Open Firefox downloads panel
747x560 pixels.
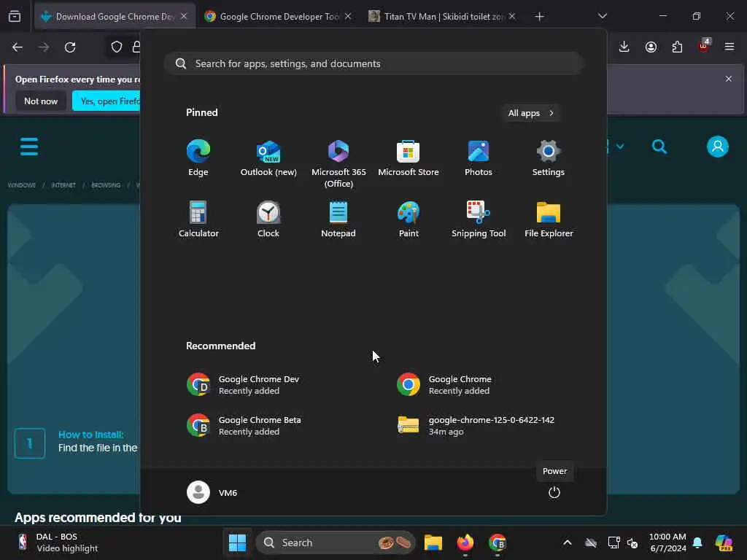click(624, 47)
